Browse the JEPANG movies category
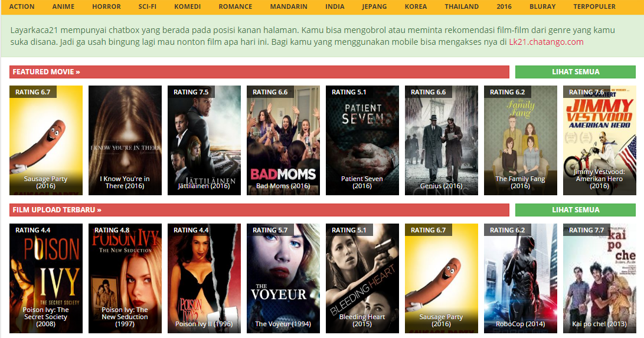Viewport: 644px width, 338px height. tap(374, 6)
